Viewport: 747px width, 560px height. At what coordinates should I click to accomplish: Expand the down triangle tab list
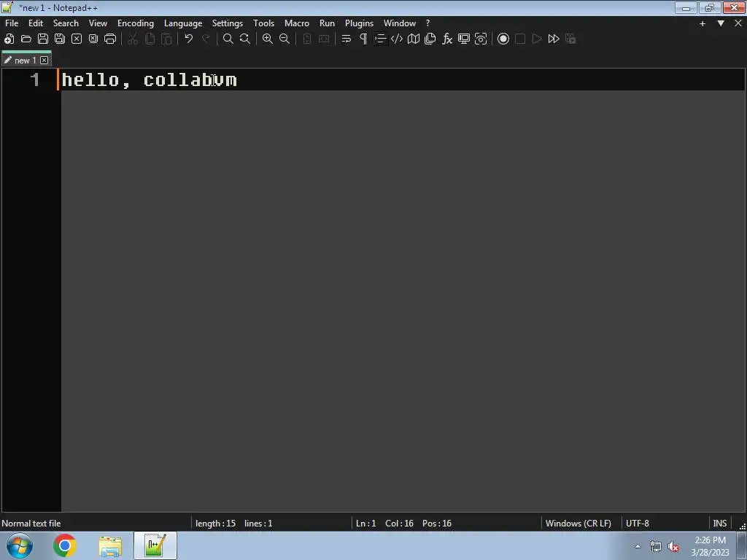click(721, 23)
